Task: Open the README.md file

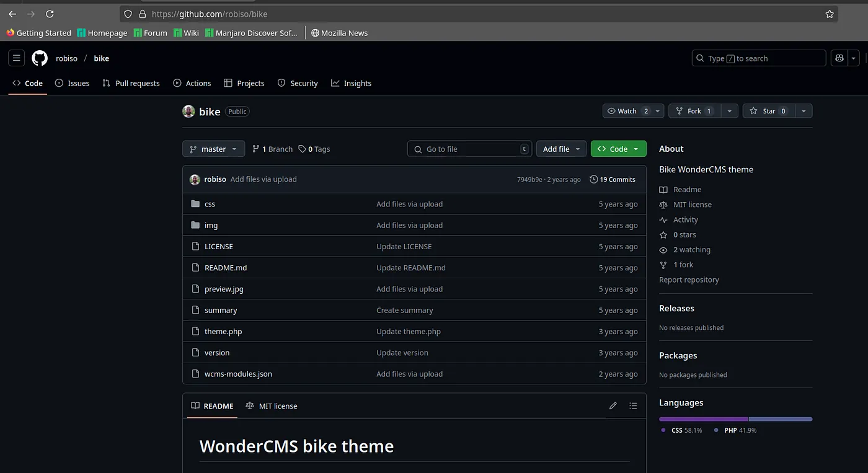Action: tap(226, 268)
